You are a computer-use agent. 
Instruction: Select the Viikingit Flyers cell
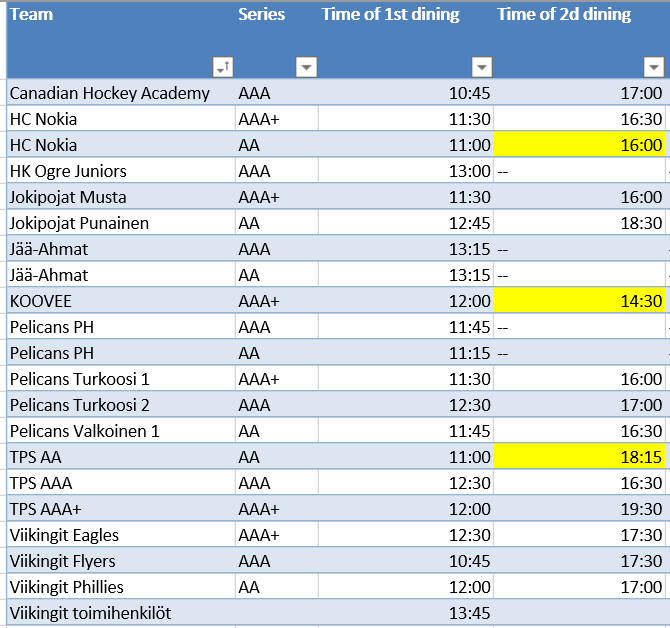[120, 561]
